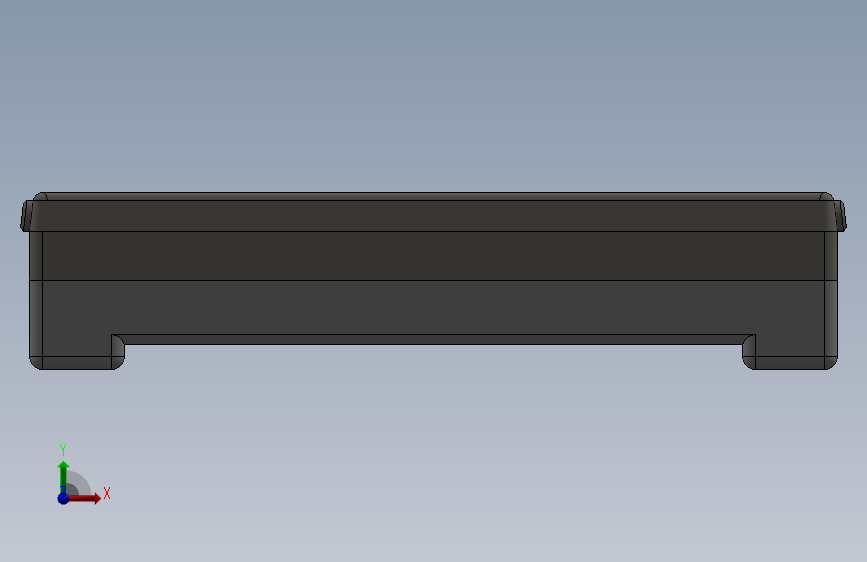This screenshot has width=867, height=562.
Task: Select the narrow right vertical corner face
Action: click(831, 299)
